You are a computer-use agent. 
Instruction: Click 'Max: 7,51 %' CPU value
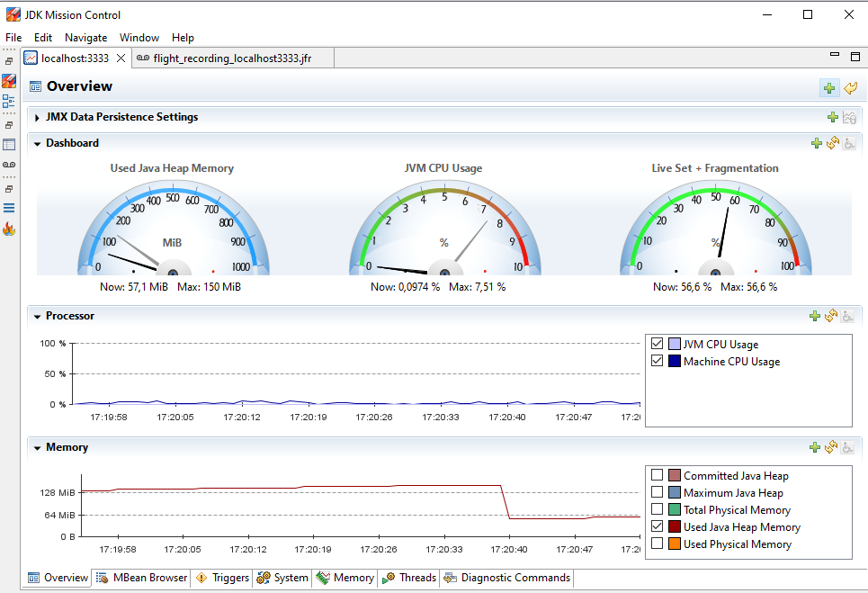pyautogui.click(x=478, y=287)
